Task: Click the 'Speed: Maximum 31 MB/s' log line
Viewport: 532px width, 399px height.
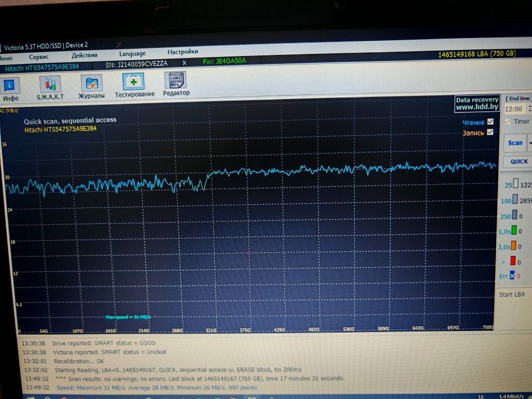Action: [157, 387]
